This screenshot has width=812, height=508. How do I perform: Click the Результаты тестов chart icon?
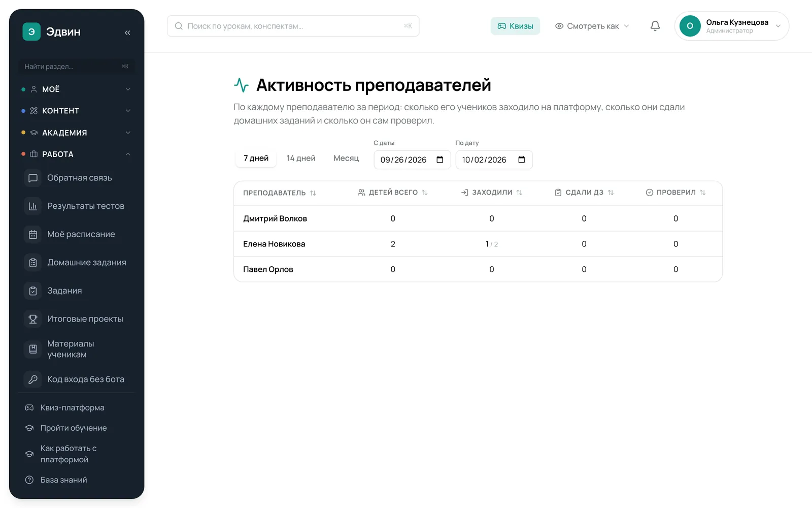33,206
